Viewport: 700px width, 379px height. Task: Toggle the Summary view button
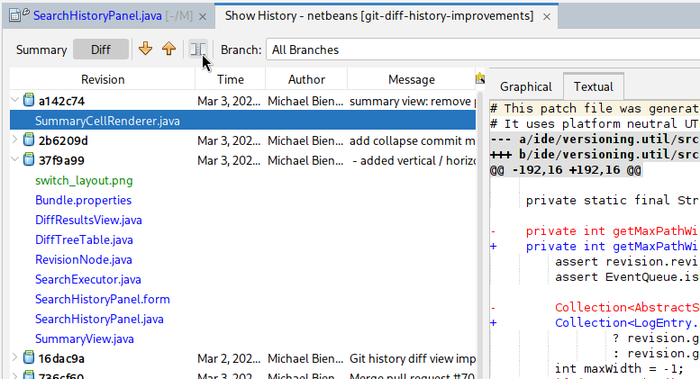[41, 50]
